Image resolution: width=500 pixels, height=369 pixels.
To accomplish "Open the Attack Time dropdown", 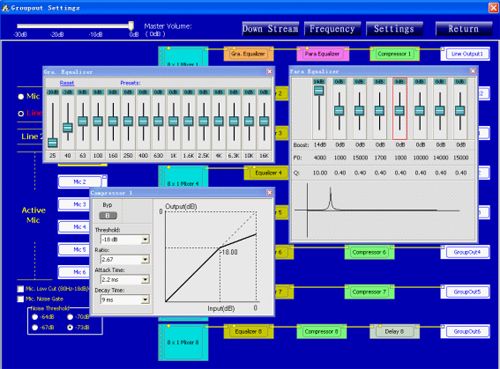I will pyautogui.click(x=145, y=279).
